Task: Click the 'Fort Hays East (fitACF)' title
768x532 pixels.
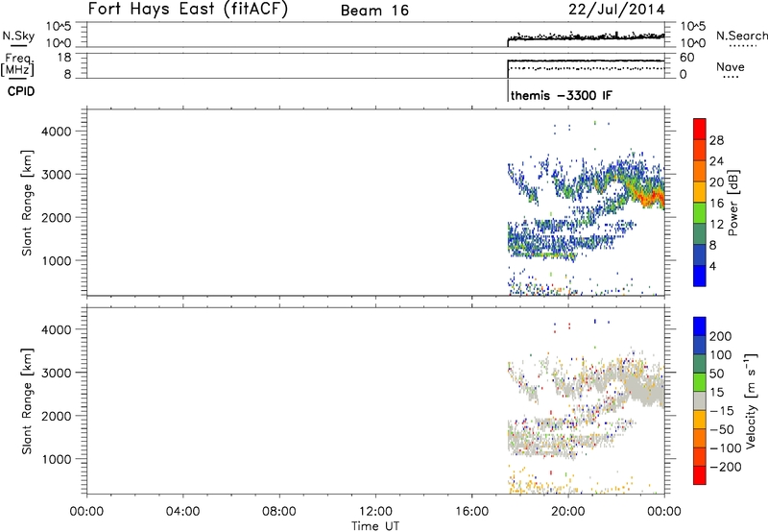Action: (x=187, y=10)
